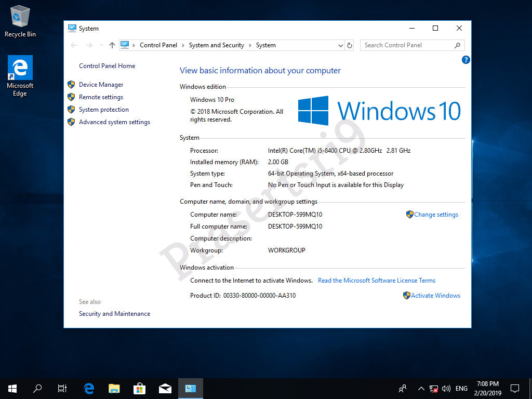
Task: Click the active Control Panel taskbar button
Action: tap(190, 389)
